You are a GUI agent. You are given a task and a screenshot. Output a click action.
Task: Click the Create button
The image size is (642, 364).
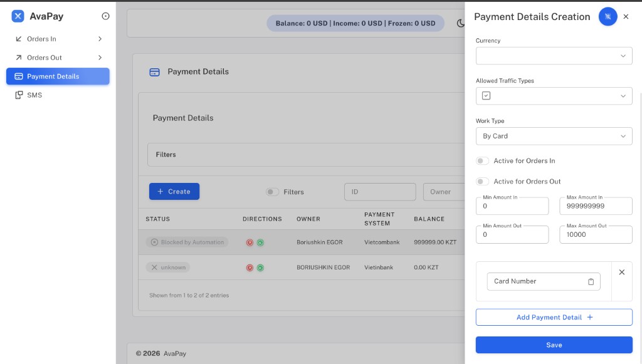(x=174, y=192)
